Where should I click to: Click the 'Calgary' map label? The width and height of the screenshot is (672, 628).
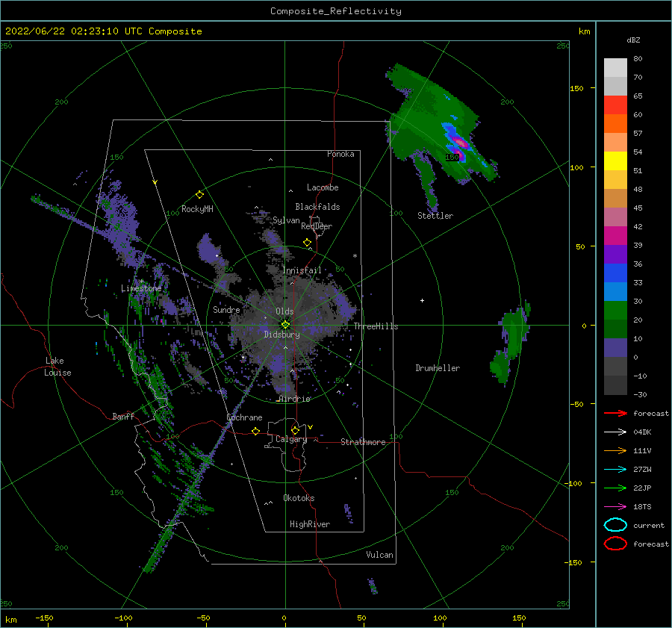point(291,439)
